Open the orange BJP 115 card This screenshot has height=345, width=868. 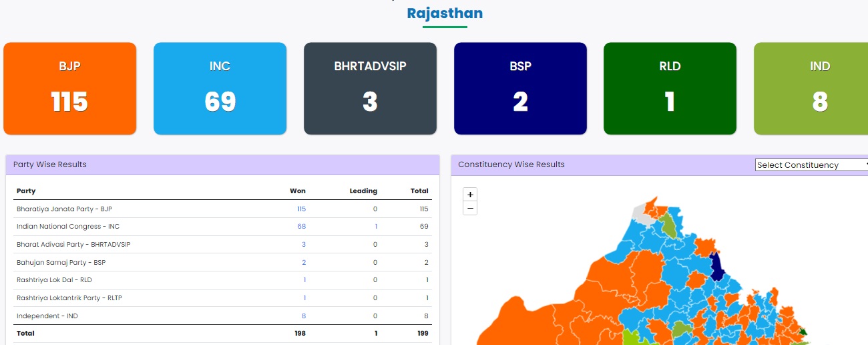[x=69, y=89]
